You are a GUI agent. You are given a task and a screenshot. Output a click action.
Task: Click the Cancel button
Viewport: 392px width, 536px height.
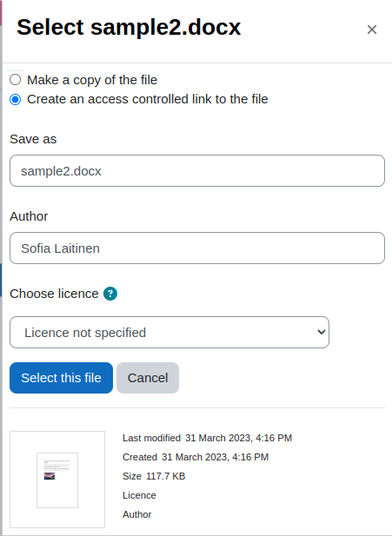pyautogui.click(x=148, y=378)
